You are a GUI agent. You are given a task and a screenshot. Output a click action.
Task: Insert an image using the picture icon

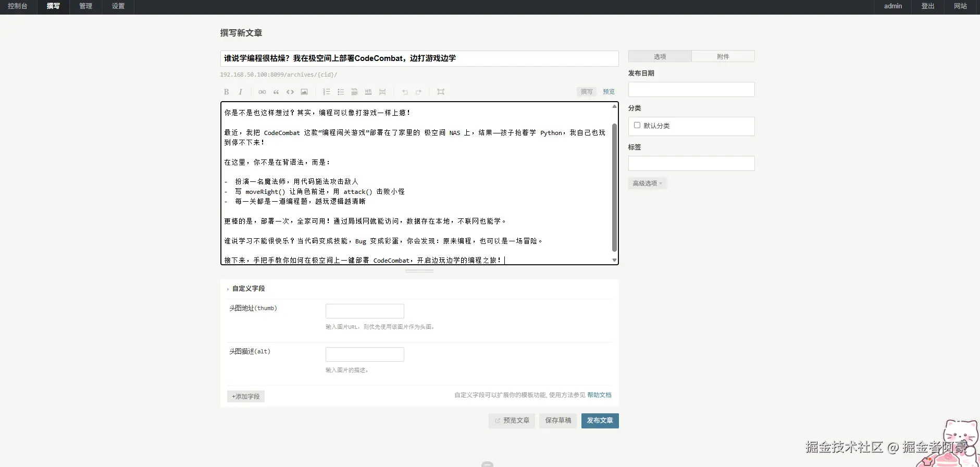[x=304, y=92]
